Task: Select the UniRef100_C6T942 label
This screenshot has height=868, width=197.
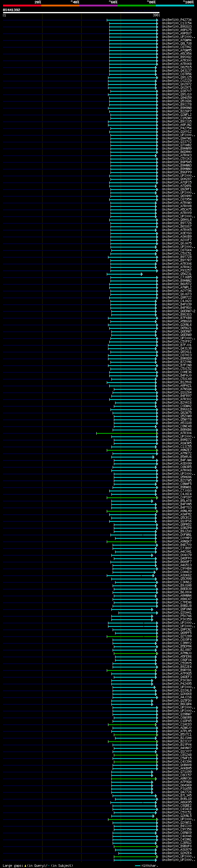Action: [177, 47]
